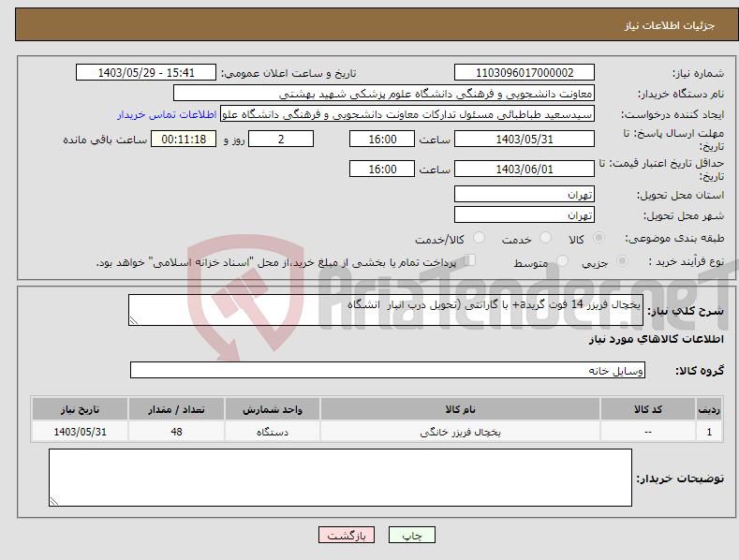Click the buyer notes textarea
The width and height of the screenshot is (739, 560).
click(x=340, y=478)
